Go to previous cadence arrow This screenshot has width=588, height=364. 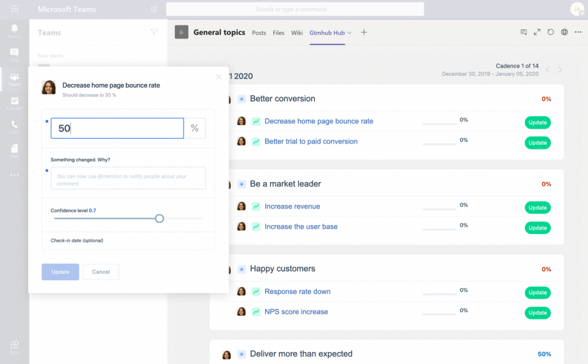547,69
